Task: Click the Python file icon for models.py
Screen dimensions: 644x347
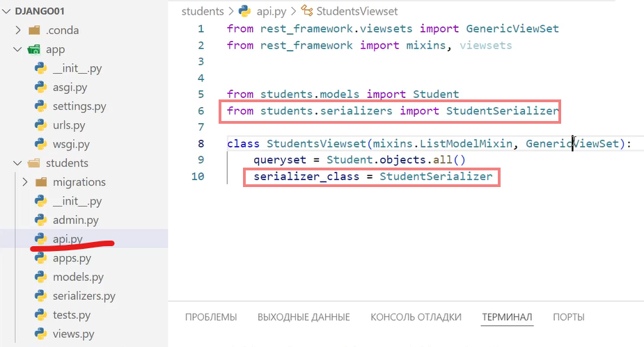Action: click(x=40, y=277)
